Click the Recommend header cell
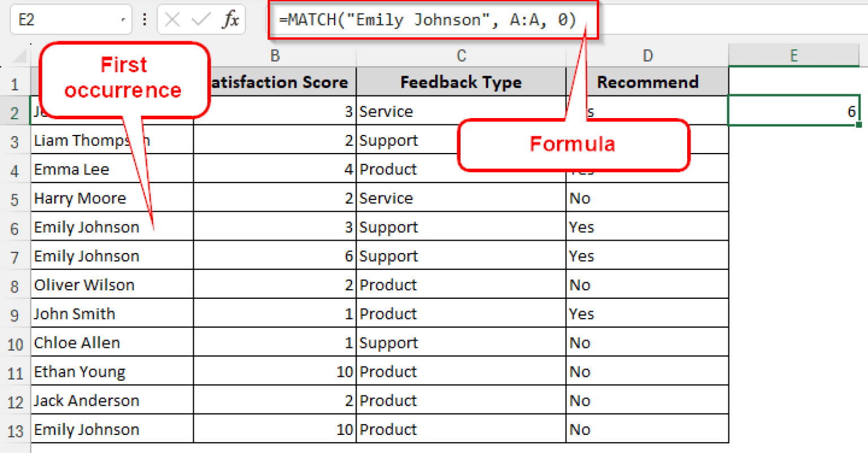868x453 pixels. click(648, 82)
